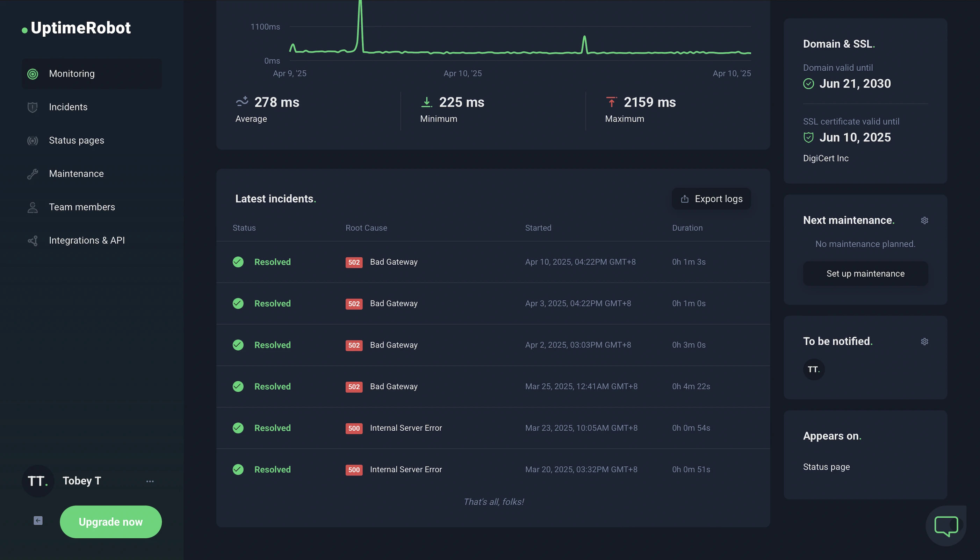This screenshot has height=560, width=980.
Task: Click the Status pages broadcast icon
Action: (x=33, y=141)
